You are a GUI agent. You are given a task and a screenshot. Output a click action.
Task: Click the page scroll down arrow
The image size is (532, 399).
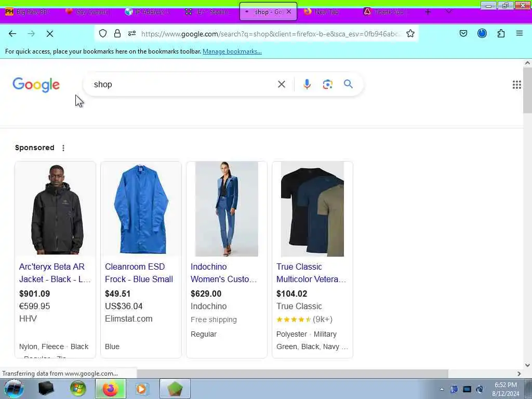coord(527,365)
